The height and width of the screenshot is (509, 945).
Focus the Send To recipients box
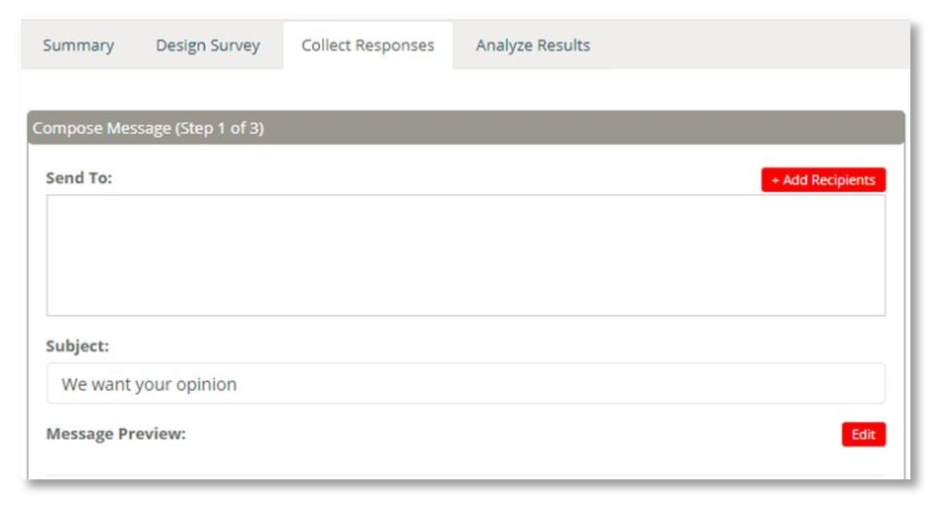tap(465, 255)
